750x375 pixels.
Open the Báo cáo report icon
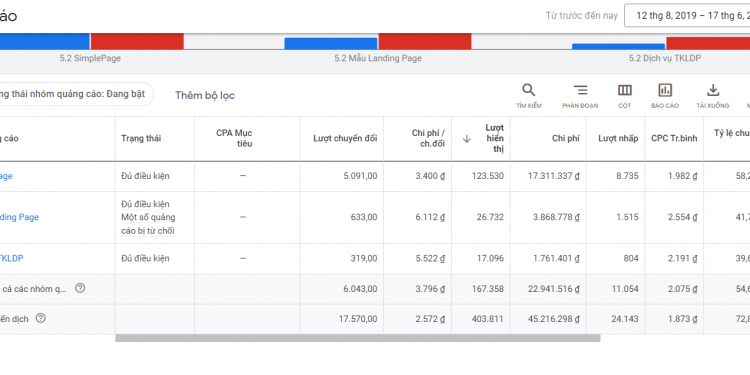(665, 96)
